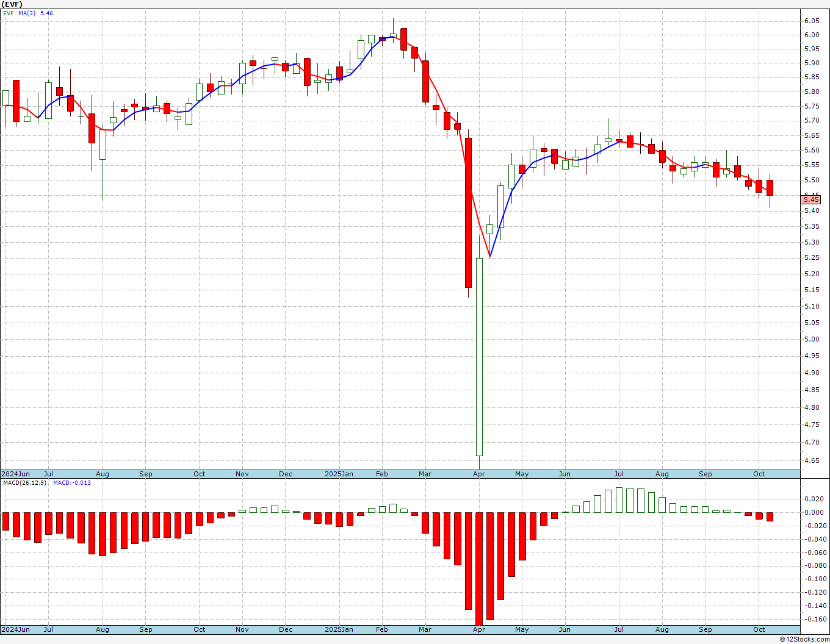Select the 5.00 price axis label
The image size is (830, 644).
[x=812, y=339]
